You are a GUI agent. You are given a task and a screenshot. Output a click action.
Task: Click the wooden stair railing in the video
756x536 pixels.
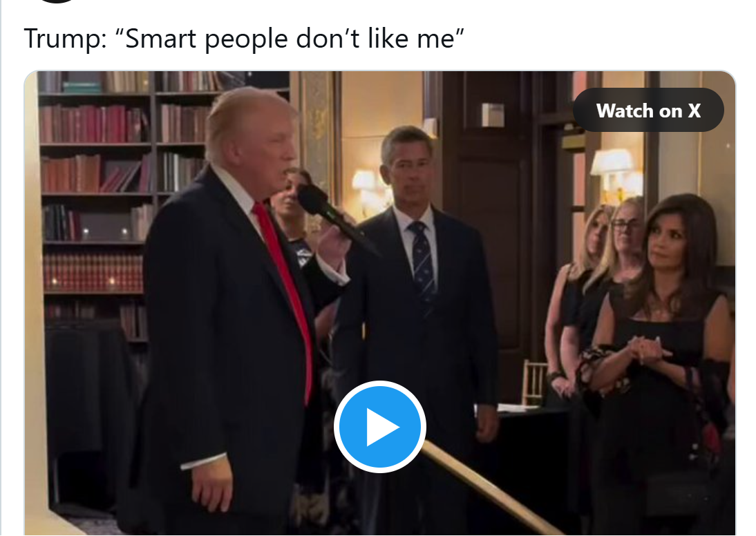(x=487, y=487)
